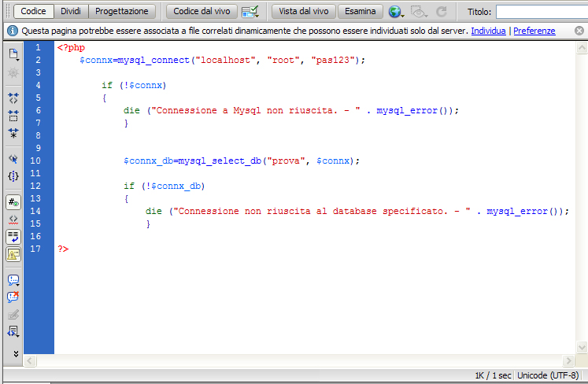Click line number 10 in the gutter
The image size is (588, 384).
click(x=35, y=161)
